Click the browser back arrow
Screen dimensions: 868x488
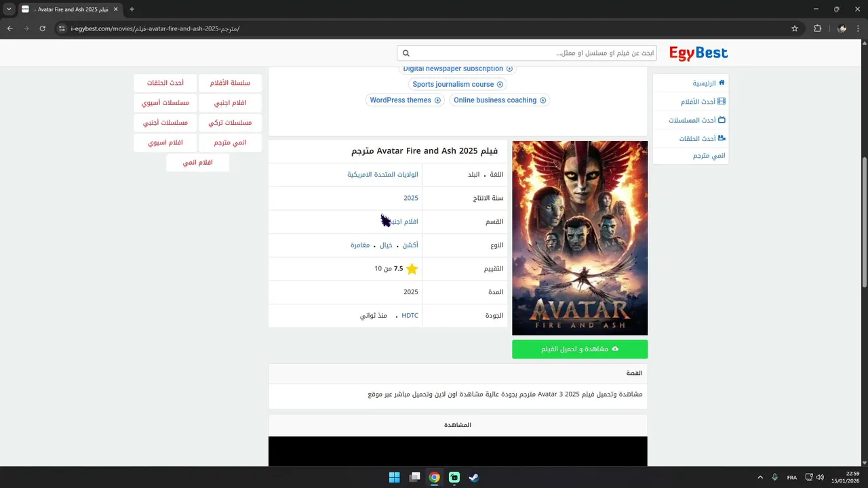pos(9,28)
